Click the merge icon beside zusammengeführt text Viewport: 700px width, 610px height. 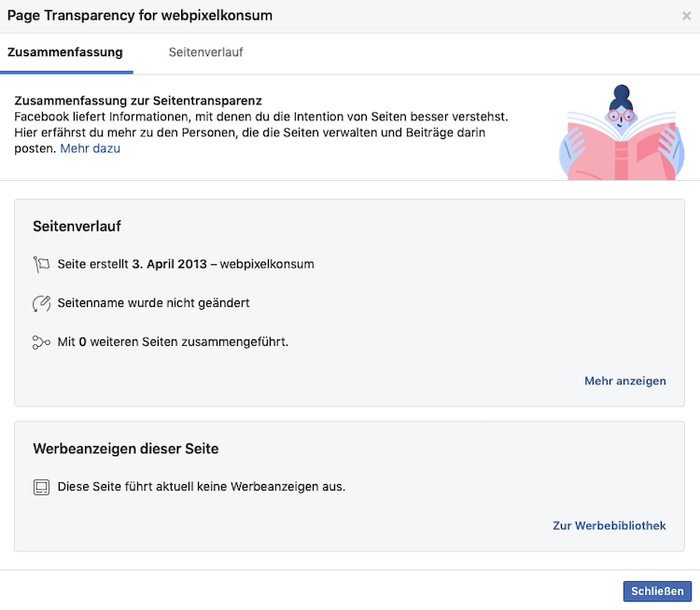coord(41,342)
